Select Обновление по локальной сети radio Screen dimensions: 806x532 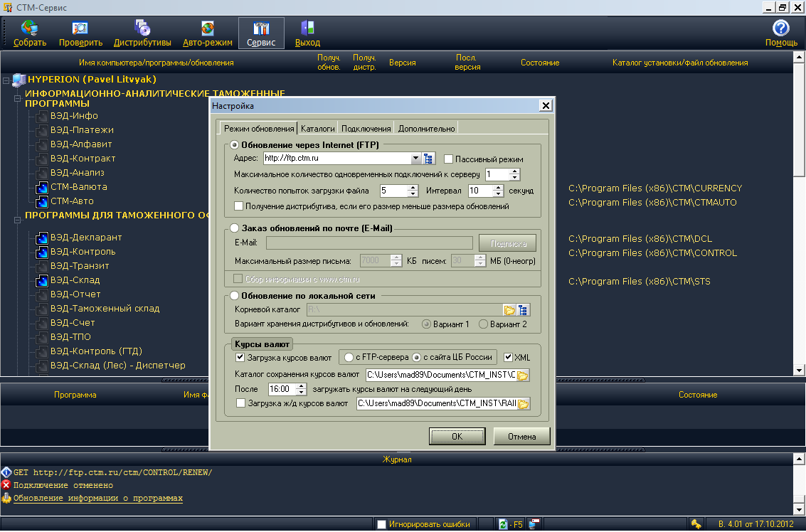tap(234, 296)
